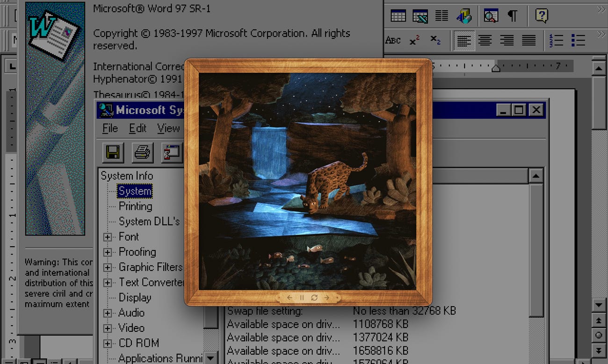Click the tree pane scrollbar down arrow
Viewport: 608px width, 364px height.
pos(211,357)
